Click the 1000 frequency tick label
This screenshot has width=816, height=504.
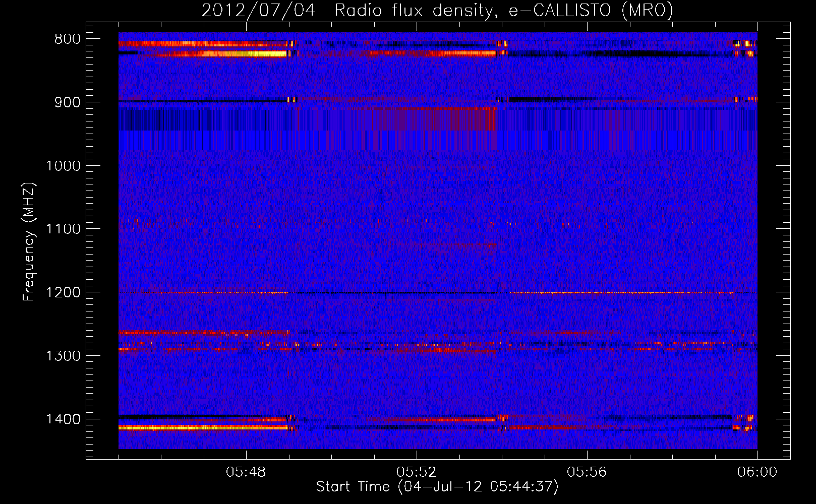[63, 166]
